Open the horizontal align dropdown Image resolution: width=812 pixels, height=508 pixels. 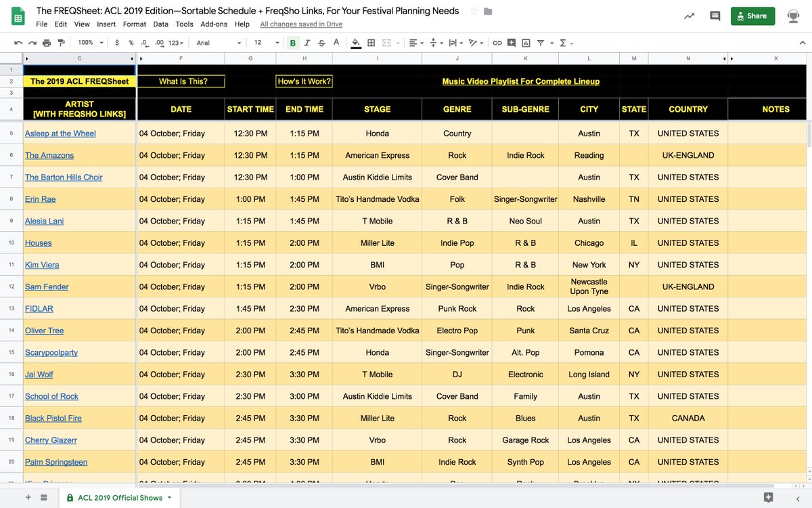415,43
